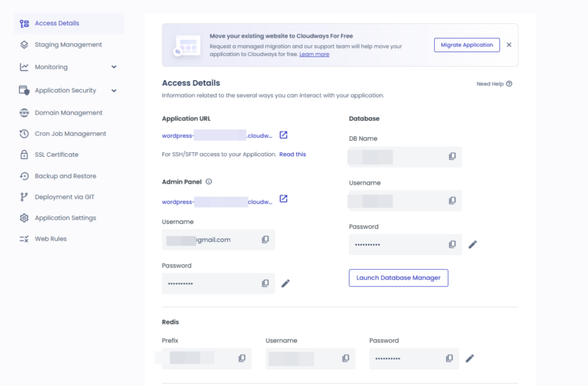Open the Admin Panel URL link
588x386 pixels.
[x=217, y=202]
